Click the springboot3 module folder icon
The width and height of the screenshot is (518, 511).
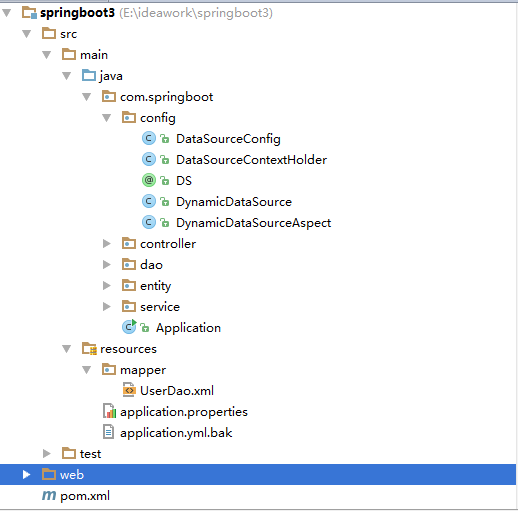click(29, 13)
